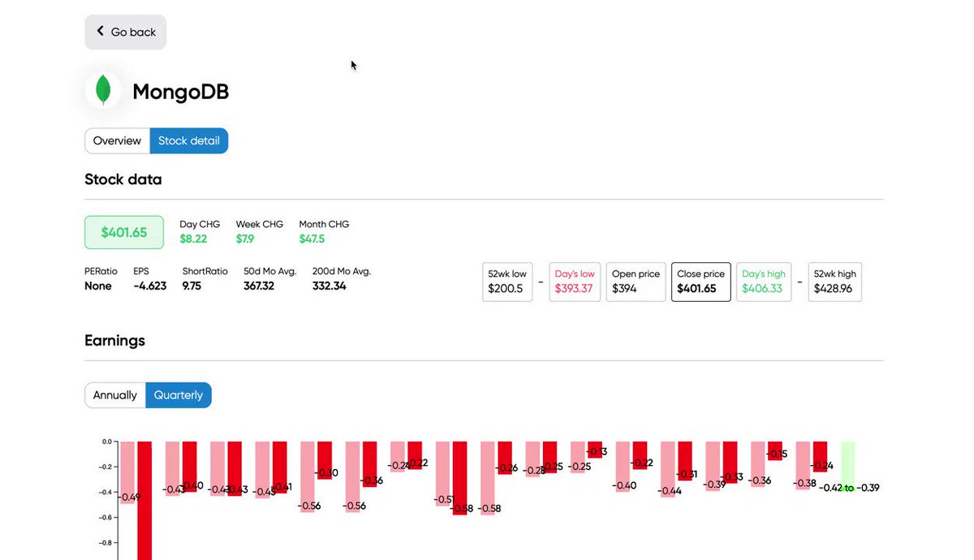Show Quarterly earnings view
Image resolution: width=974 pixels, height=560 pixels.
pyautogui.click(x=179, y=395)
